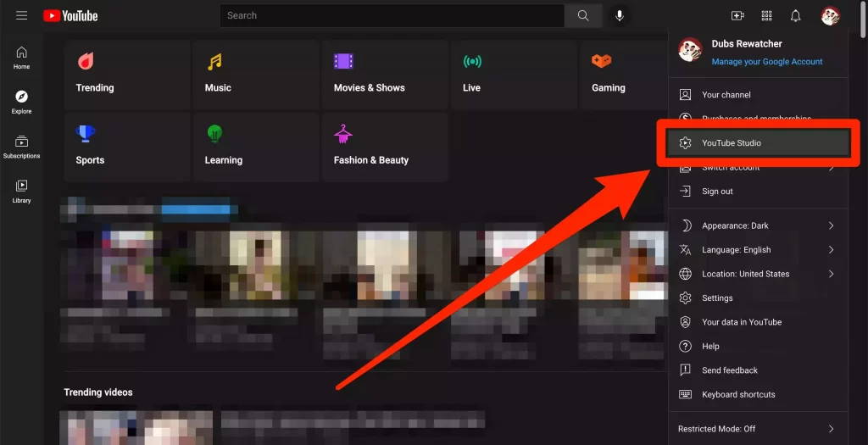The height and width of the screenshot is (445, 868).
Task: Open Settings from account menu
Action: (759, 298)
